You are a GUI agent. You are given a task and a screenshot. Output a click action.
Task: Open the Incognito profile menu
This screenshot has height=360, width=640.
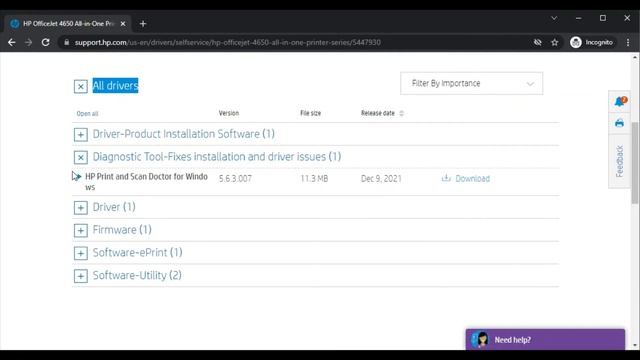click(592, 42)
